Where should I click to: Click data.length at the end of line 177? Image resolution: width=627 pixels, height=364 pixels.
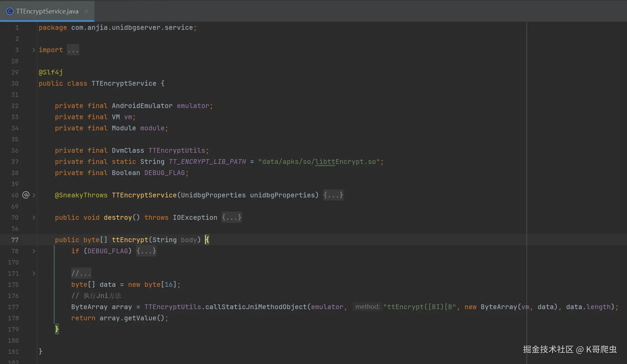(x=588, y=307)
